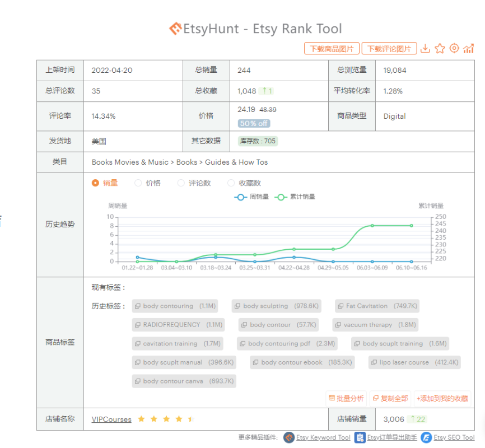Select the 收藏数 radio button
Image resolution: width=485 pixels, height=448 pixels.
(231, 183)
